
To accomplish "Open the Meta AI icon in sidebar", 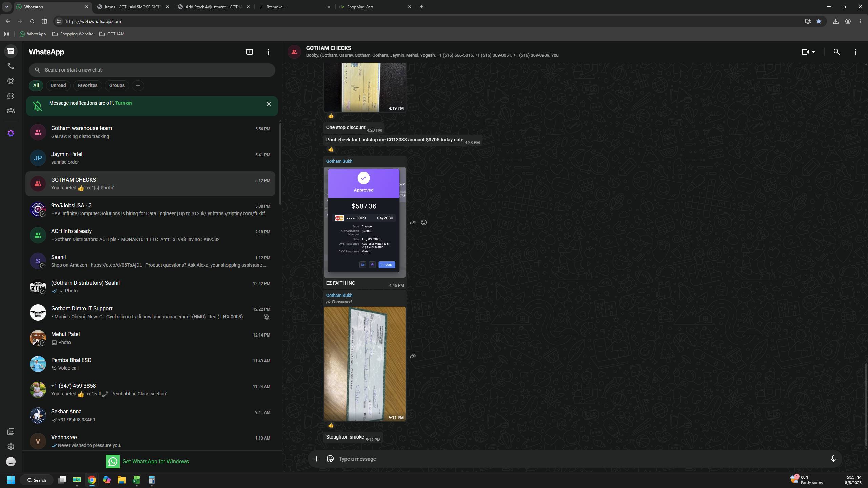I will [x=11, y=133].
